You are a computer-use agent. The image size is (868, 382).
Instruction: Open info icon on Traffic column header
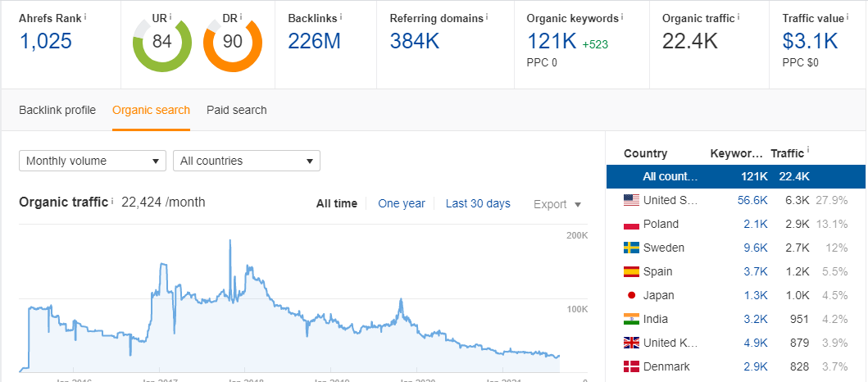point(808,150)
